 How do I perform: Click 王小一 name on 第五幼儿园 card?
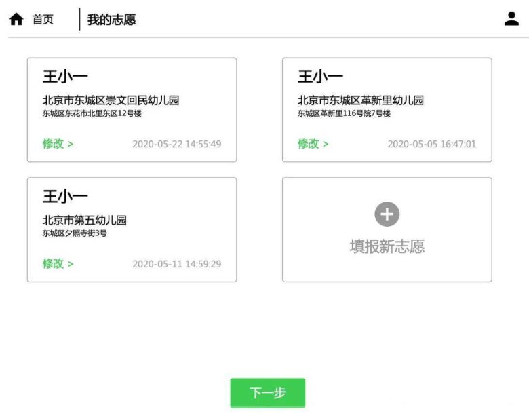[x=65, y=196]
